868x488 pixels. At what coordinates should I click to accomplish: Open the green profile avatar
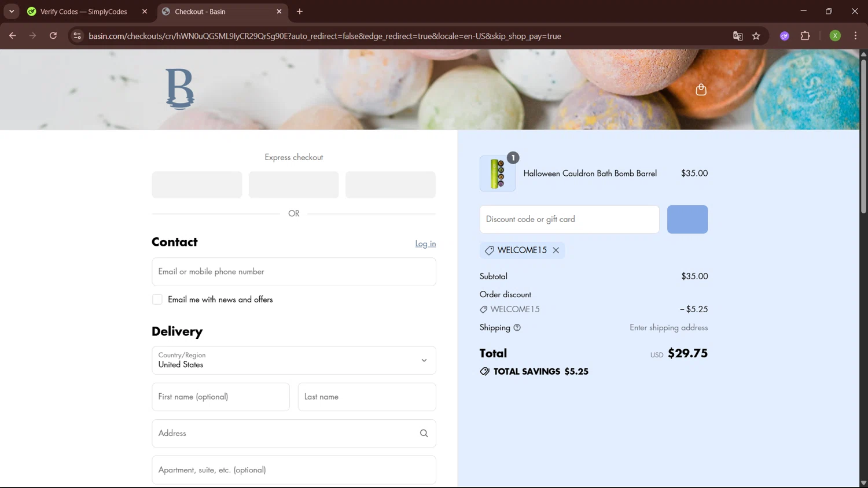point(835,36)
